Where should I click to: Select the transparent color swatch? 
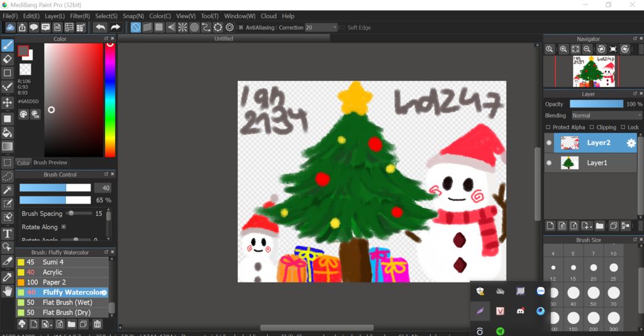pos(25,69)
